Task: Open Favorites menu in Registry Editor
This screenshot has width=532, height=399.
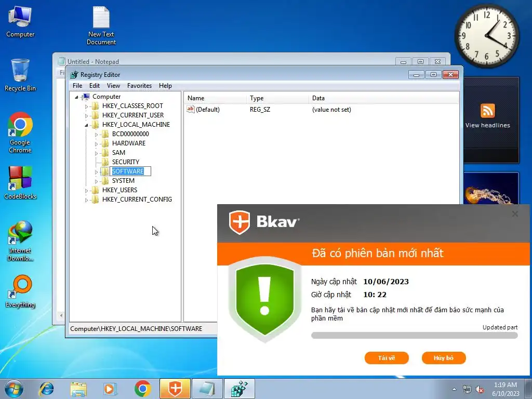Action: coord(139,86)
